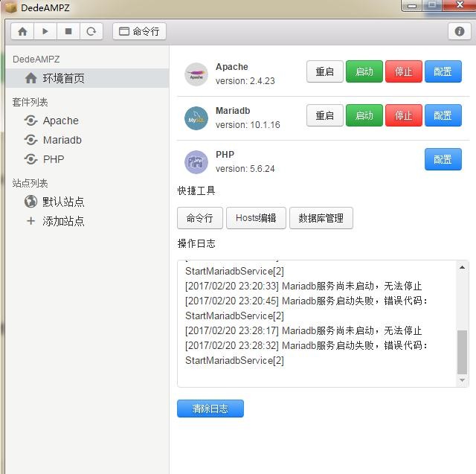The width and height of the screenshot is (476, 474).
Task: Open Apache 配置 settings
Action: (443, 71)
